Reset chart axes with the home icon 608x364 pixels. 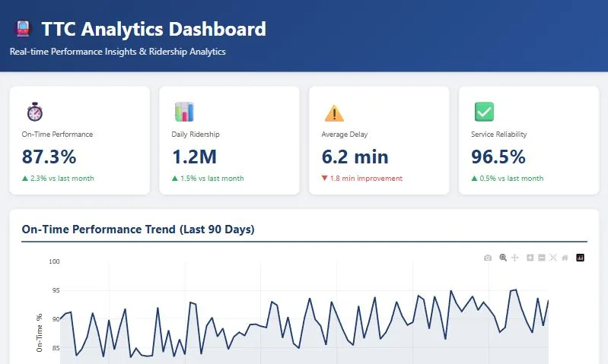565,258
